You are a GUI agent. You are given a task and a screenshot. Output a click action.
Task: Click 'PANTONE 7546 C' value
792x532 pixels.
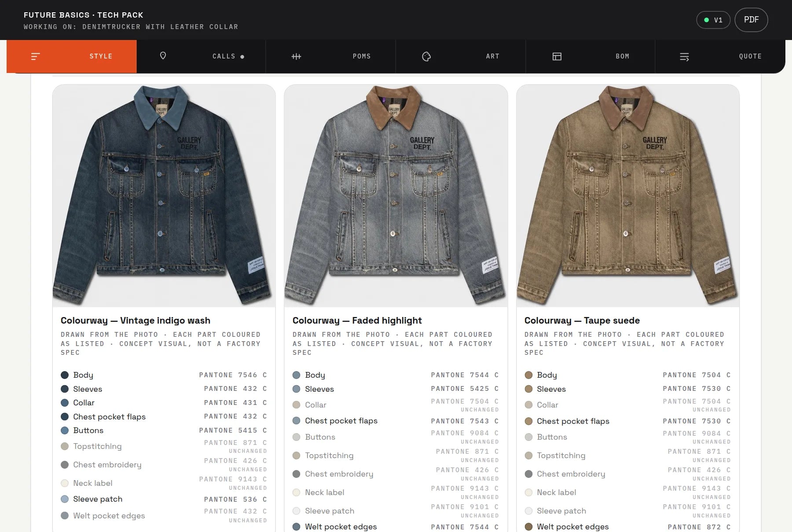[x=233, y=375]
